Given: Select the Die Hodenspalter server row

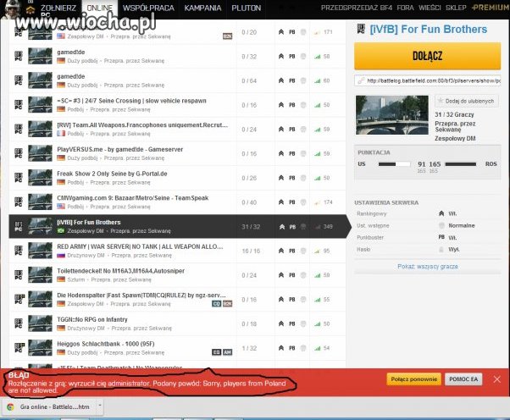Looking at the screenshot, I should click(x=177, y=300).
